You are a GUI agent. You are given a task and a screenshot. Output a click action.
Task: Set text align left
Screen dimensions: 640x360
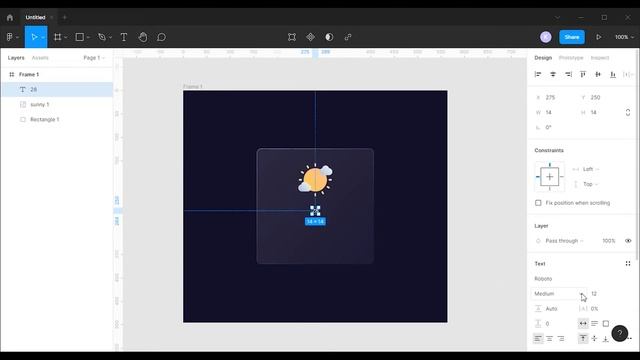538,338
